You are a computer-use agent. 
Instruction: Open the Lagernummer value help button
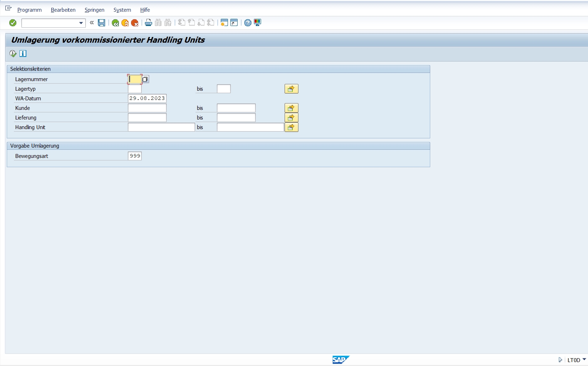coord(145,79)
